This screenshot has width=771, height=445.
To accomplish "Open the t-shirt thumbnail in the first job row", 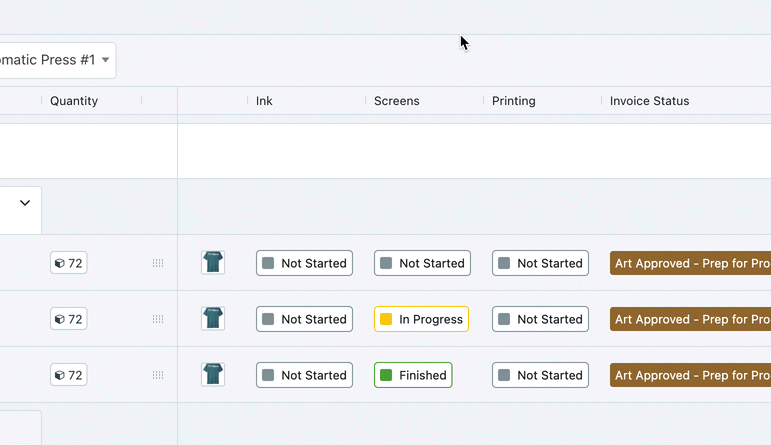I will click(213, 262).
